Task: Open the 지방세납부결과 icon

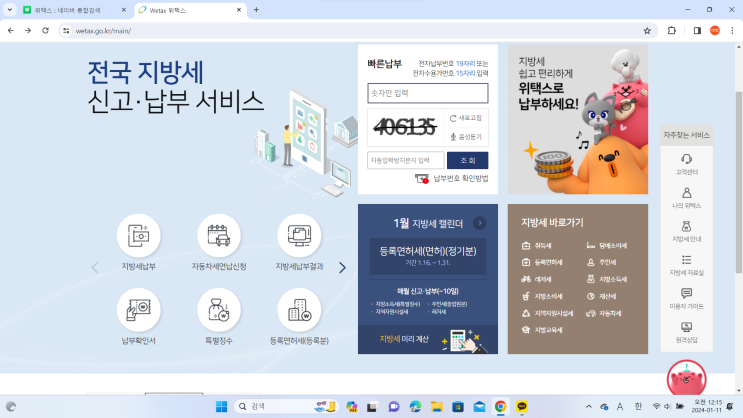Action: (x=299, y=236)
